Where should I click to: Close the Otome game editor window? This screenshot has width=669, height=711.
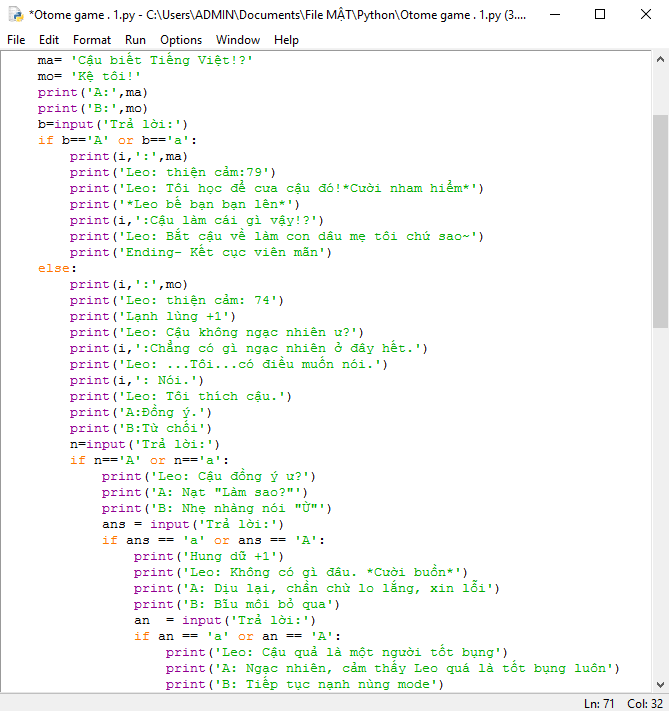tap(645, 15)
